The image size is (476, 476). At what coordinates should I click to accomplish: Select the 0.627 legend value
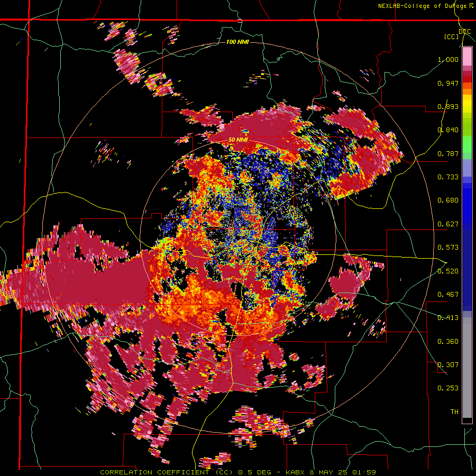(x=448, y=224)
